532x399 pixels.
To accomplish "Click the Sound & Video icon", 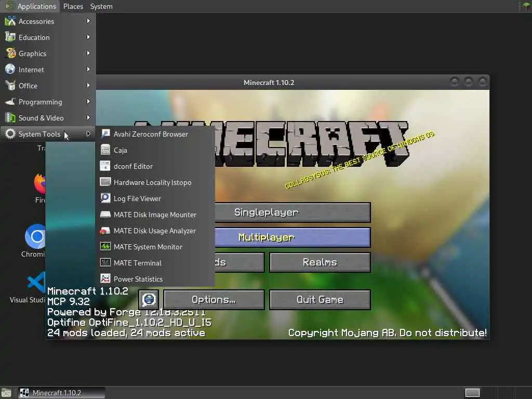I will point(10,118).
